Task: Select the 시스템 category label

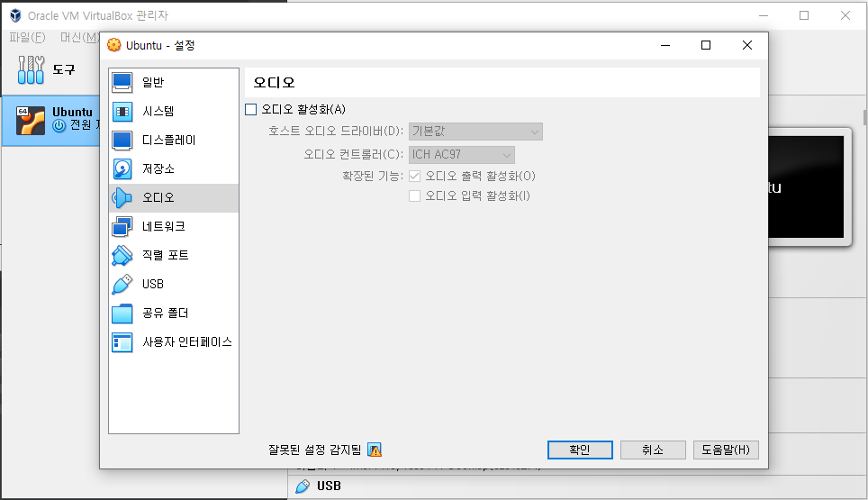Action: [x=158, y=112]
